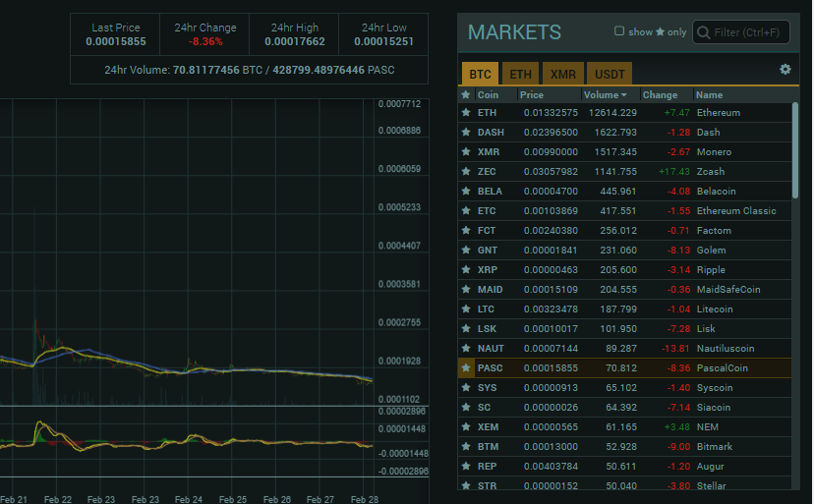The width and height of the screenshot is (814, 504).
Task: Star the SC market row
Action: click(x=466, y=408)
